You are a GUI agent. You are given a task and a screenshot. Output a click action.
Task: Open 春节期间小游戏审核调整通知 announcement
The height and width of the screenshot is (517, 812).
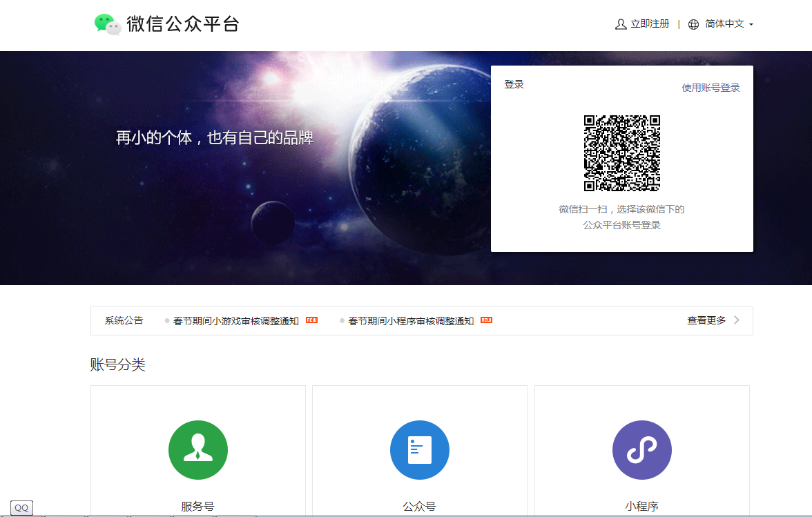click(x=235, y=321)
